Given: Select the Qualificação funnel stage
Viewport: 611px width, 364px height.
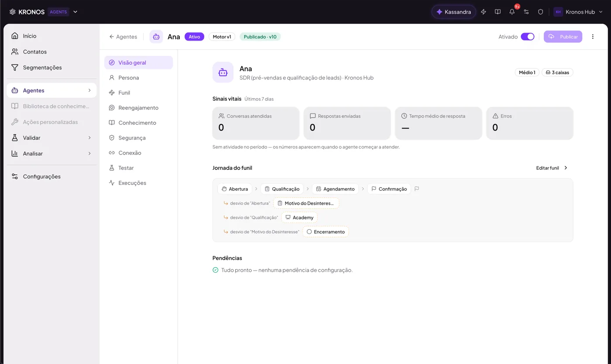Looking at the screenshot, I should [x=282, y=189].
